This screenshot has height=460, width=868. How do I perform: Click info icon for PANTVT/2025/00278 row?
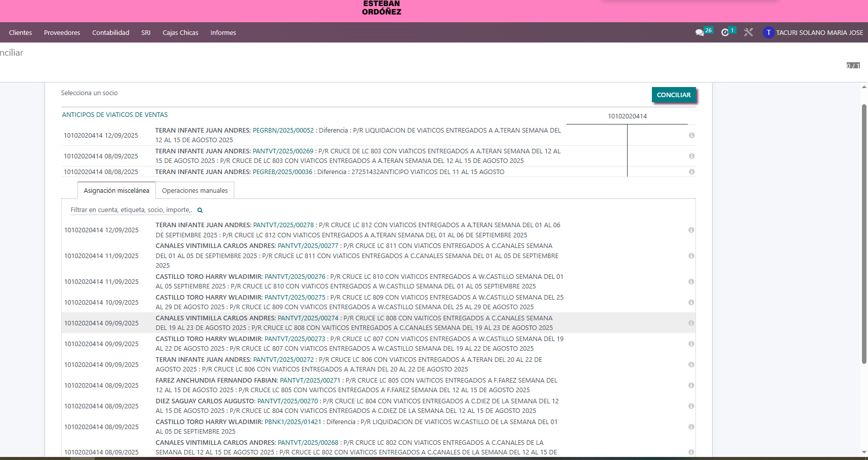pos(691,230)
